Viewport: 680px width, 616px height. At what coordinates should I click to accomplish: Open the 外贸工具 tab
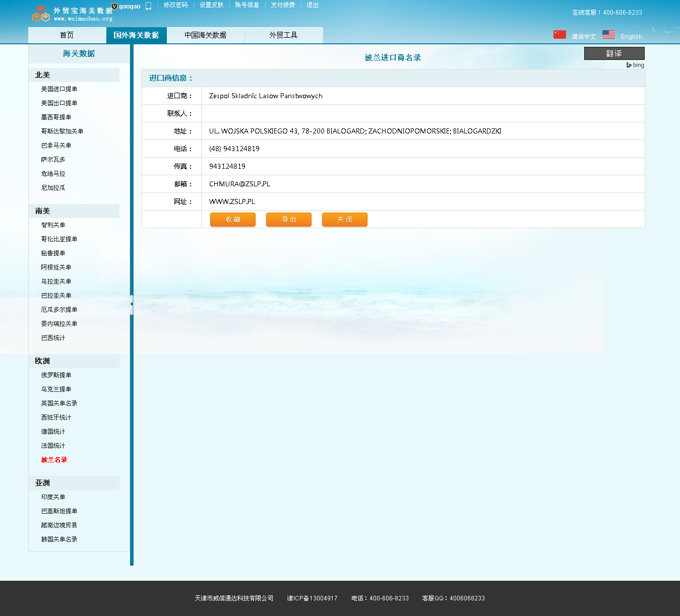[283, 35]
